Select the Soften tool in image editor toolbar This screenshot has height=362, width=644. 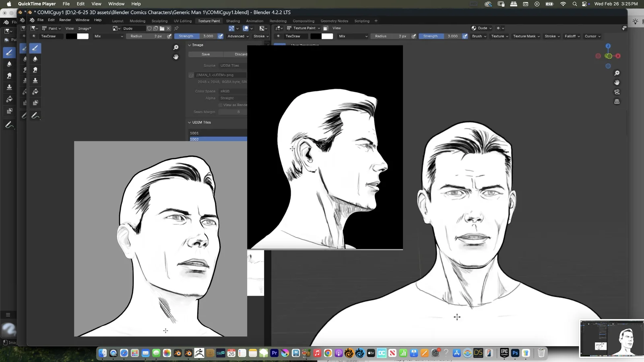click(x=35, y=59)
